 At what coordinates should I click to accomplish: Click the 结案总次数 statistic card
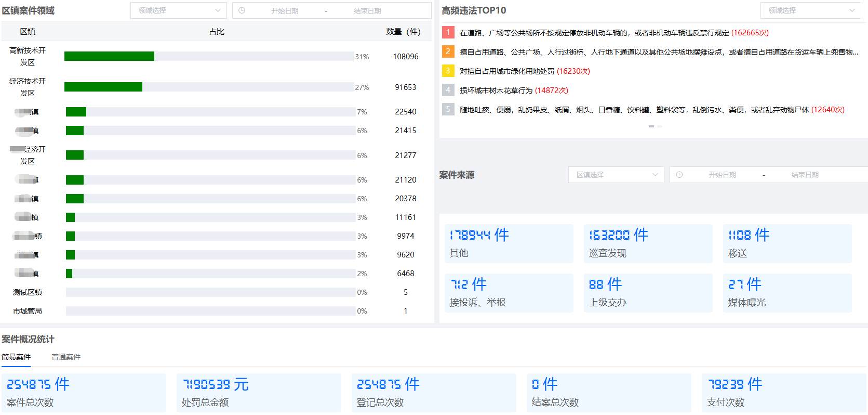click(609, 393)
